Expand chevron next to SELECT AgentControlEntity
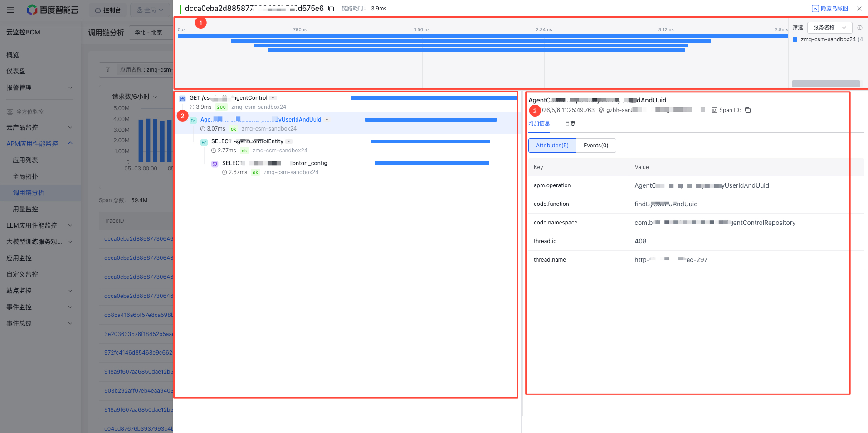Viewport: 868px width, 433px height. [289, 141]
